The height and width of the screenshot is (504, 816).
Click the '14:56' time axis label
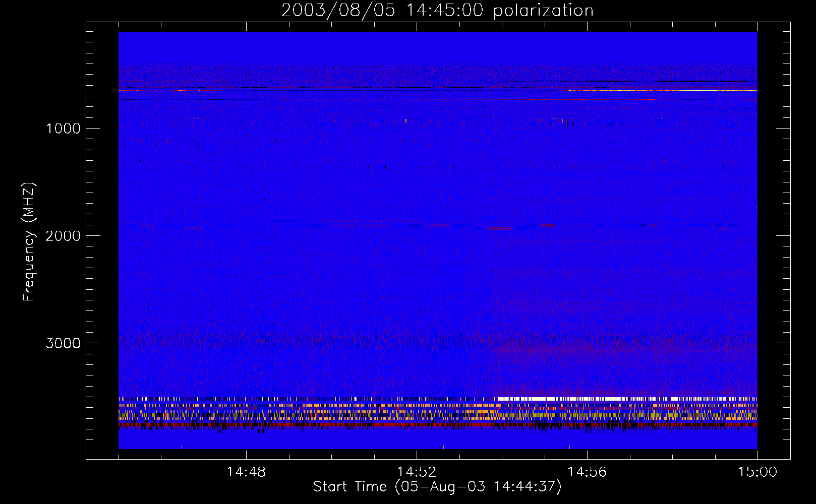point(587,472)
